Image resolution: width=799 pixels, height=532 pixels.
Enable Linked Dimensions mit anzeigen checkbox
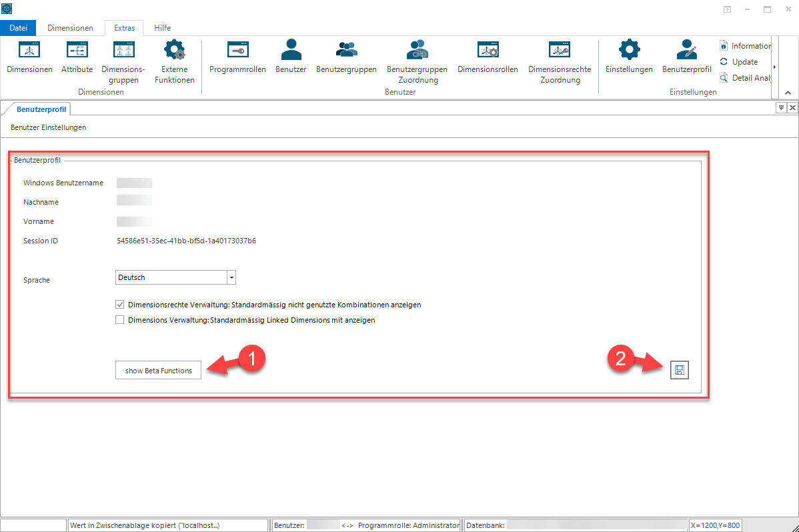[x=120, y=320]
